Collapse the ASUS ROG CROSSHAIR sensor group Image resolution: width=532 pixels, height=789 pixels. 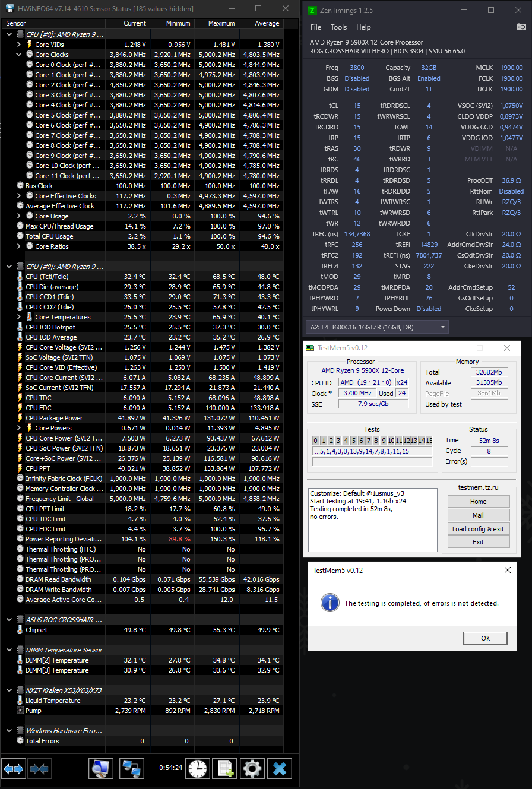pyautogui.click(x=9, y=620)
